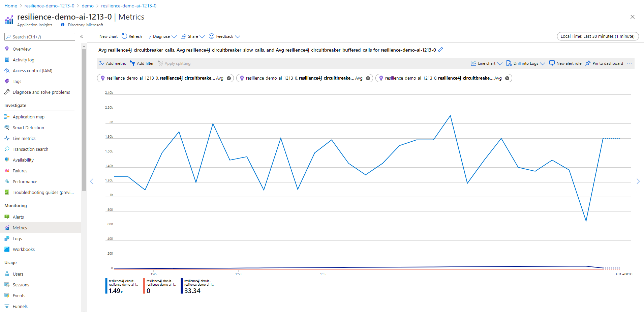This screenshot has height=312, width=644.
Task: Click the Local Time range selector button
Action: point(597,36)
